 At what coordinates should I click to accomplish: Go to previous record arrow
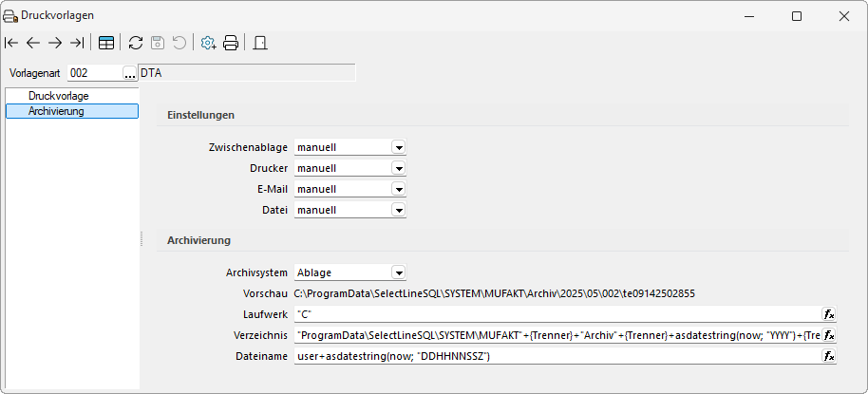33,43
